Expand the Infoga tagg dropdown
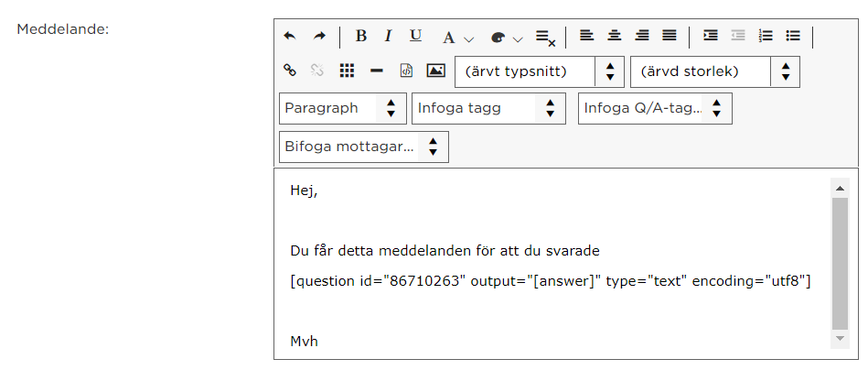The width and height of the screenshot is (868, 370). 488,108
